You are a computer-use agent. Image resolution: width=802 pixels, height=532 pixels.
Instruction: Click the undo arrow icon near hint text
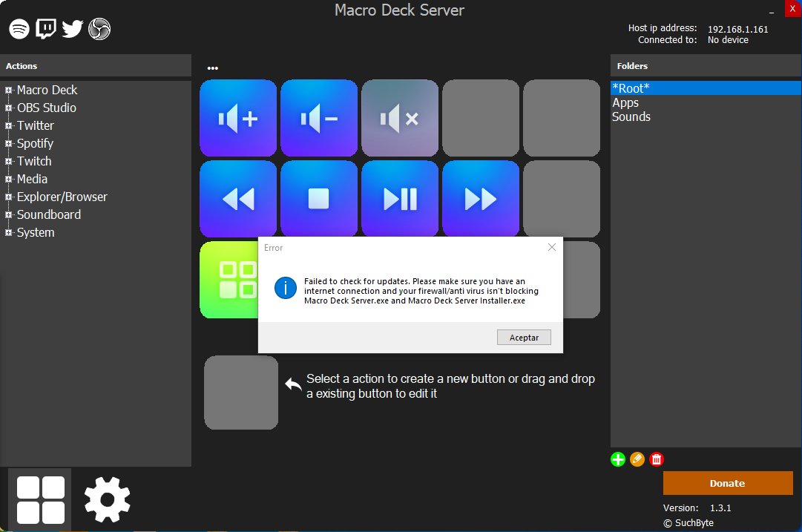click(293, 384)
